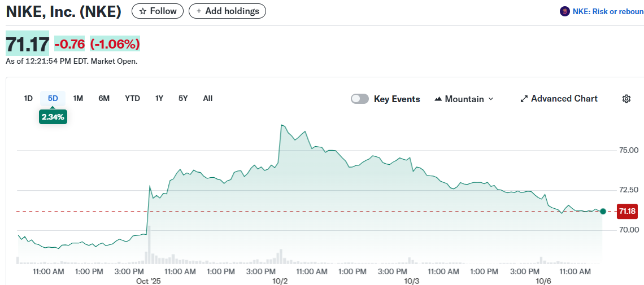The height and width of the screenshot is (285, 644).
Task: Switch to 1M time range
Action: point(78,98)
